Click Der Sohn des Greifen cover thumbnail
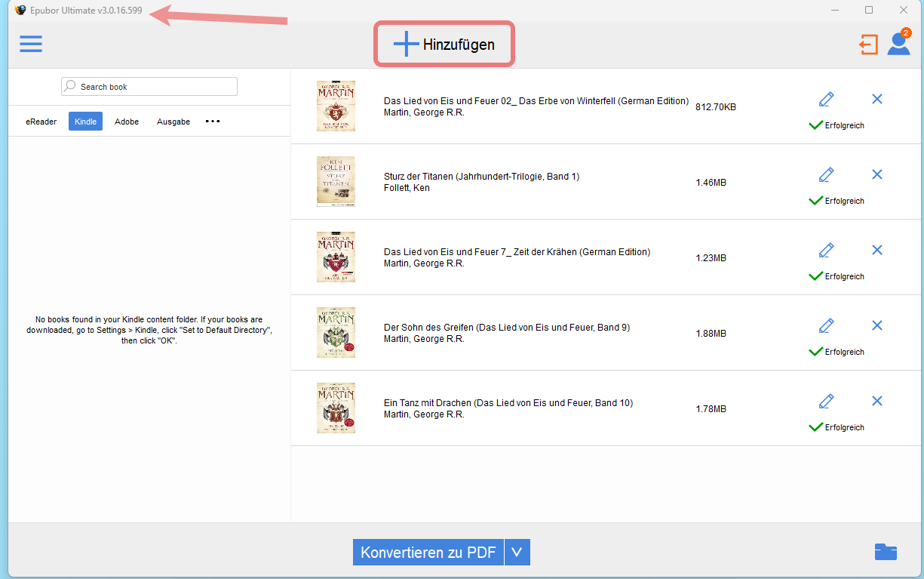Screen dimensions: 924x579 point(336,333)
